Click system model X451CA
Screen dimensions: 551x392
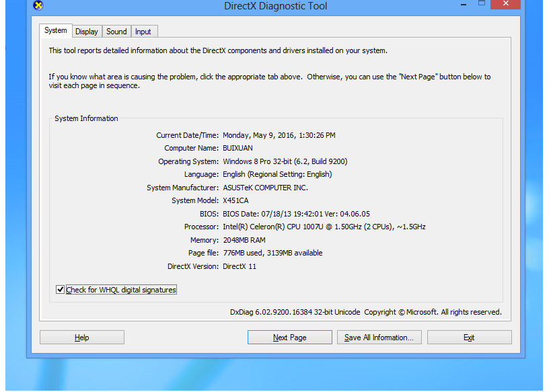point(235,200)
